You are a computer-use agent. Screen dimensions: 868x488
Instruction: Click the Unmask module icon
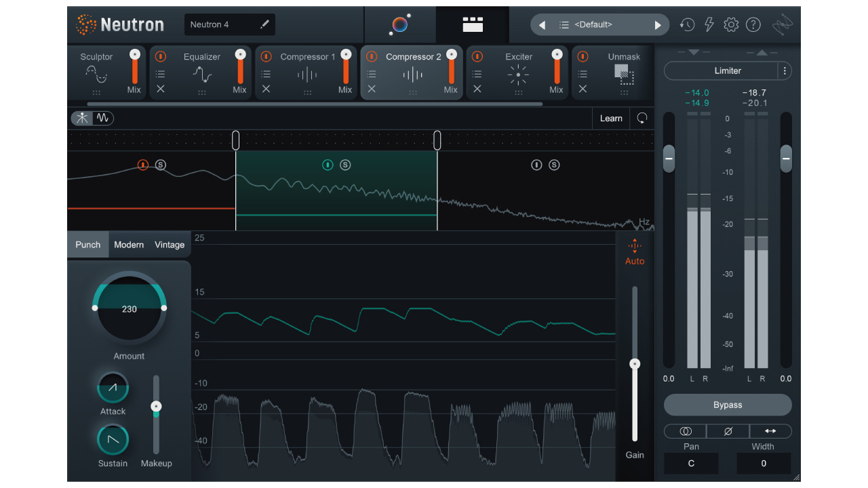(x=624, y=75)
